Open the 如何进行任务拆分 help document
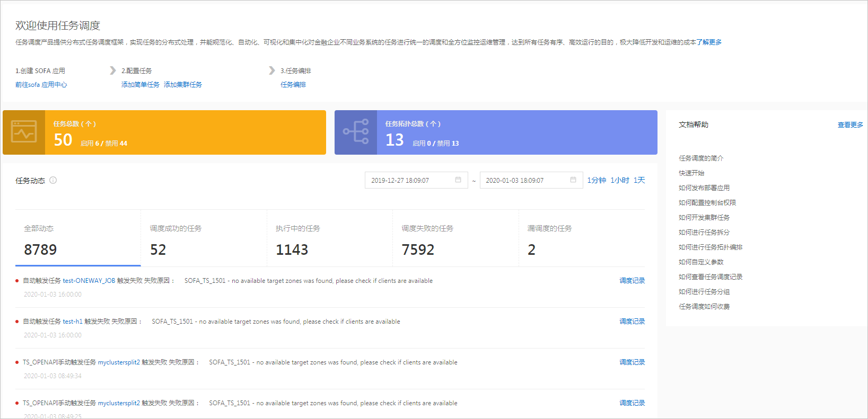The image size is (868, 419). 704,233
